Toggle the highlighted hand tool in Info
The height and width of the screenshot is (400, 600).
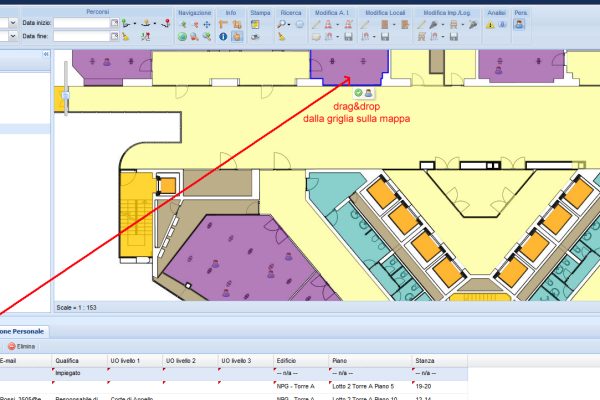tap(237, 37)
